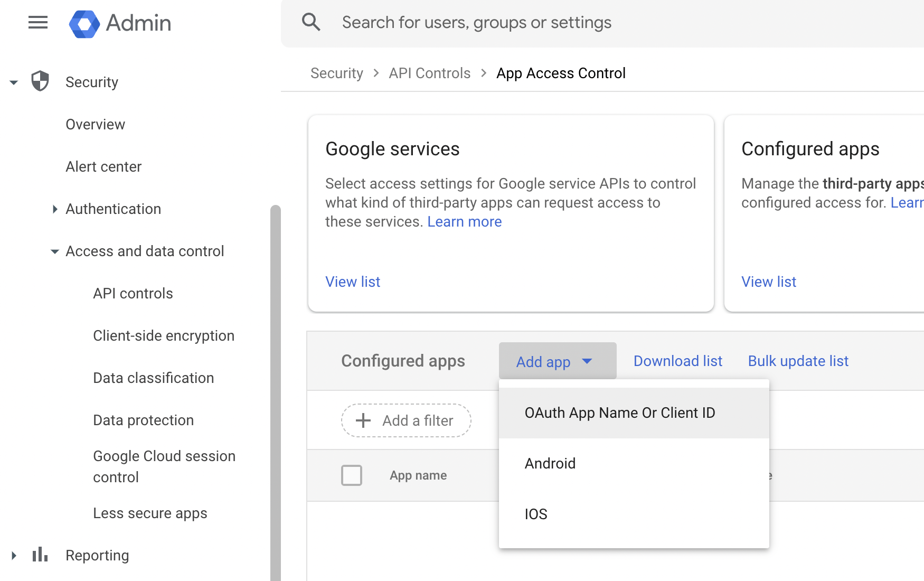The image size is (924, 581).
Task: Toggle the Add app dropdown
Action: click(x=558, y=361)
